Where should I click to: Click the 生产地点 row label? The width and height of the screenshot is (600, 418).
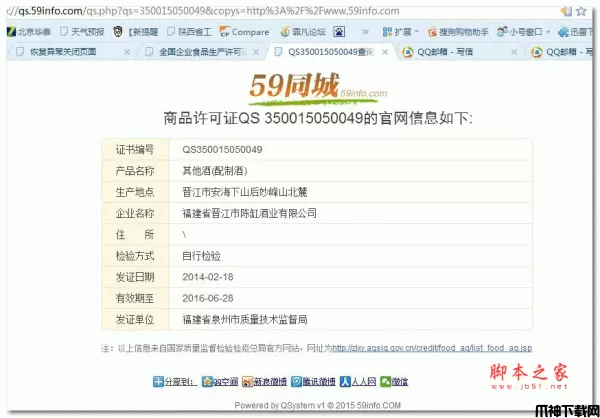point(135,192)
